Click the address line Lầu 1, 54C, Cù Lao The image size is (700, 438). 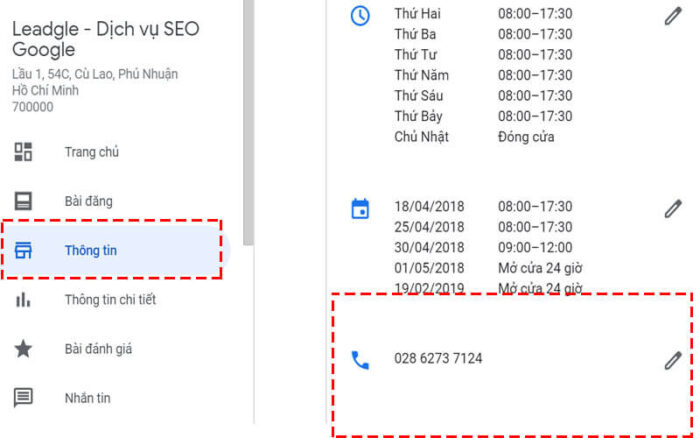(x=95, y=74)
